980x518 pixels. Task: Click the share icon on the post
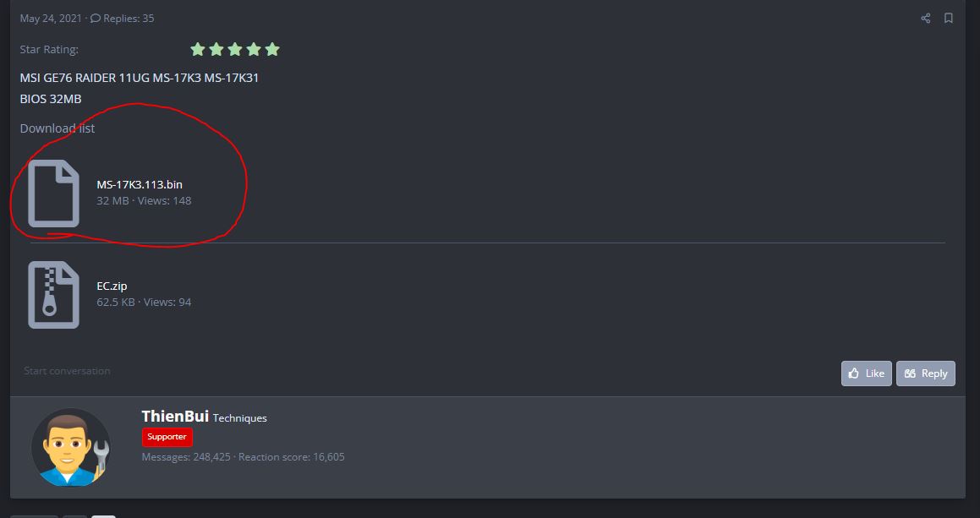click(926, 18)
